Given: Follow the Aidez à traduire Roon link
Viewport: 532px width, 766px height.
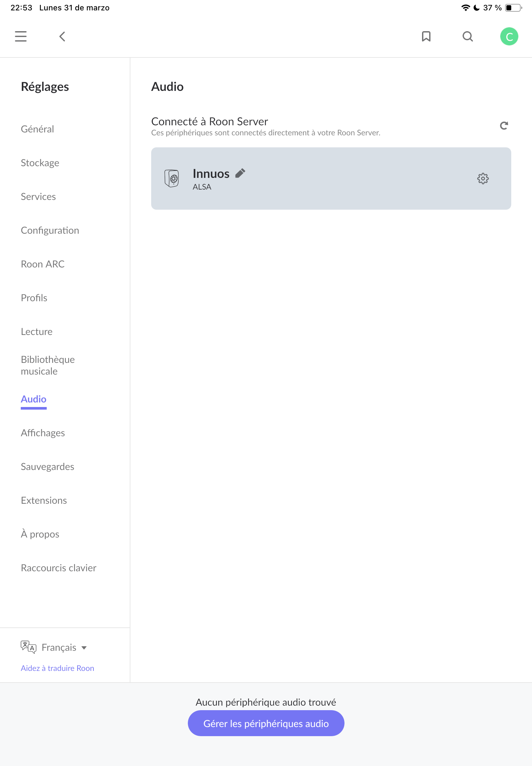Looking at the screenshot, I should click(x=57, y=668).
